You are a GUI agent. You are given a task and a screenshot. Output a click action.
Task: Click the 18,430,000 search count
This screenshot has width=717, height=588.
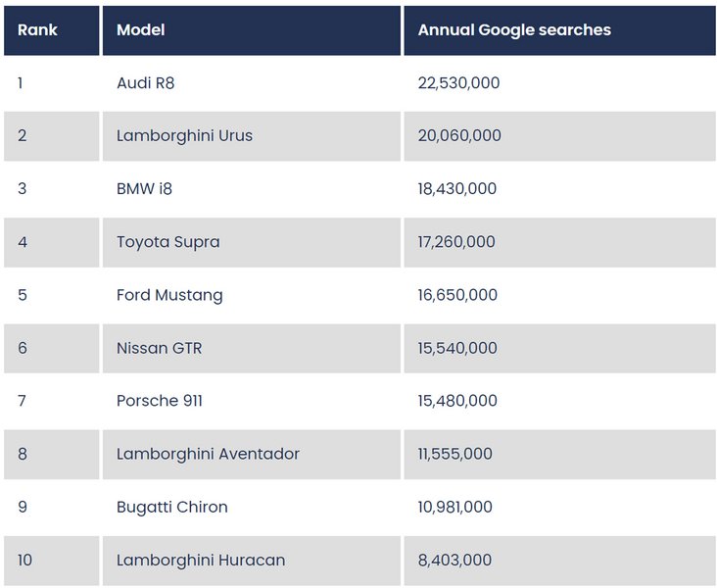(x=457, y=189)
